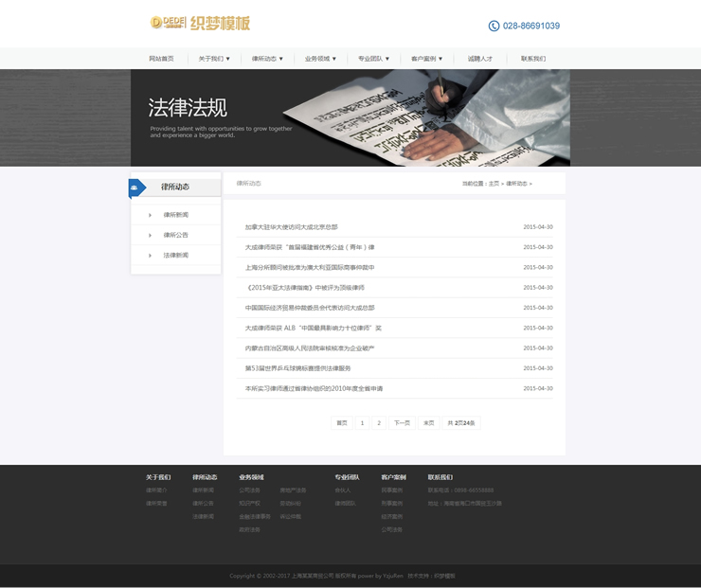
Task: Go to 网站首页 in navigation bar
Action: coord(161,59)
